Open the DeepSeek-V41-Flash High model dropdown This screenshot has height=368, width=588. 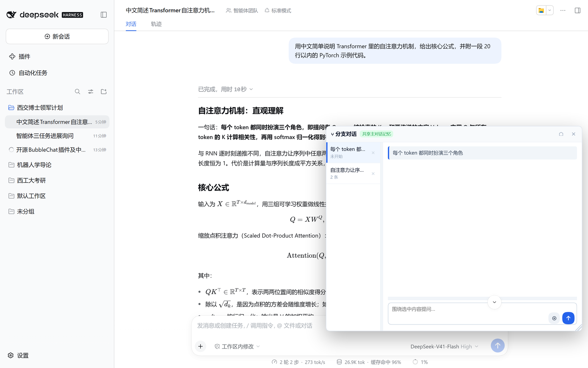[x=444, y=346]
